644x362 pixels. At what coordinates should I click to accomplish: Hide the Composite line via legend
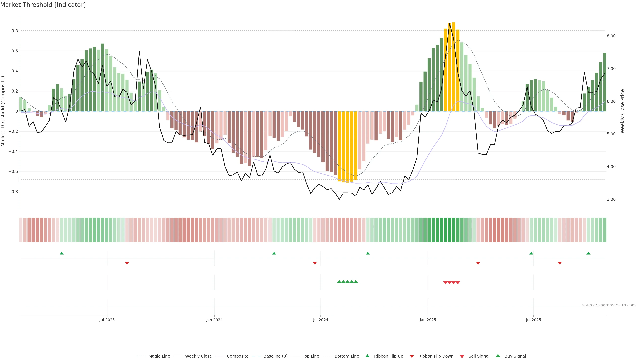click(x=237, y=356)
